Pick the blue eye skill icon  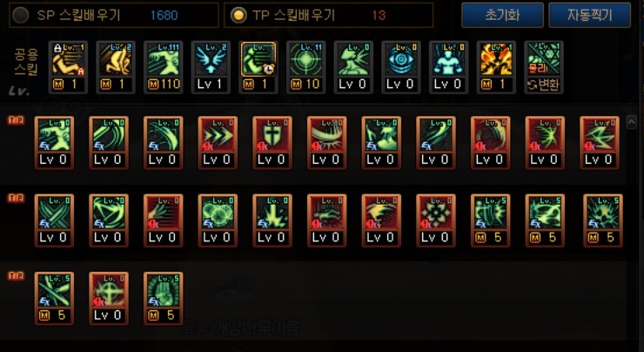tap(401, 67)
